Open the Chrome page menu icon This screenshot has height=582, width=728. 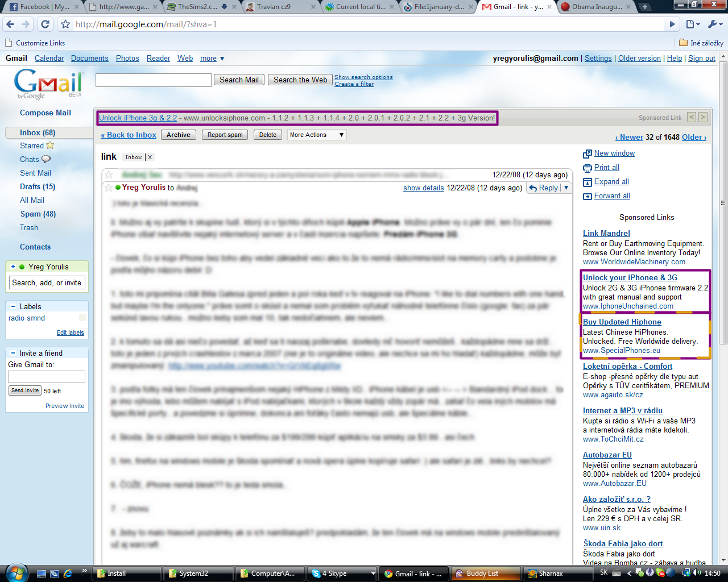692,24
